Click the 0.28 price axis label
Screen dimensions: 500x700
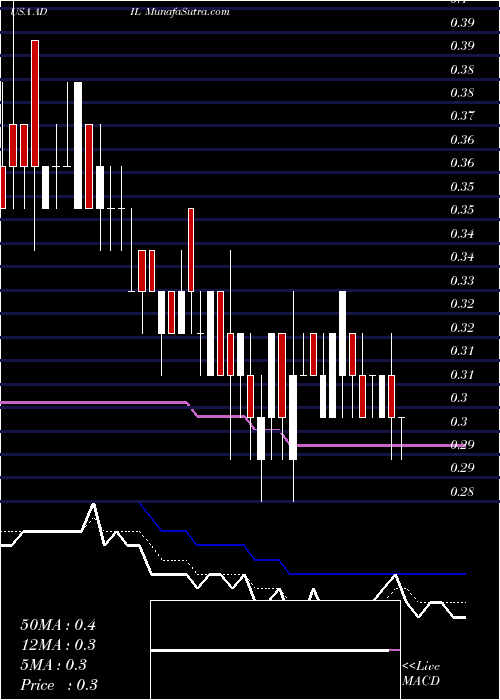[462, 492]
